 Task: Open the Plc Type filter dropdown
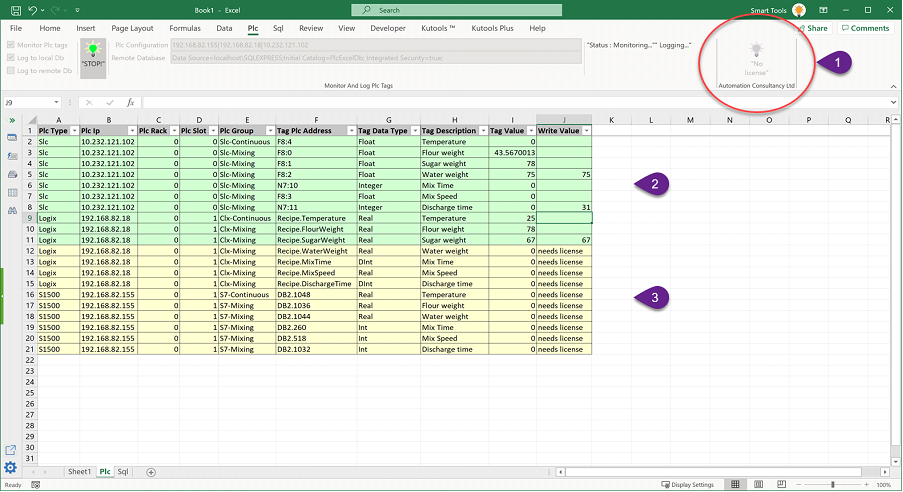74,131
